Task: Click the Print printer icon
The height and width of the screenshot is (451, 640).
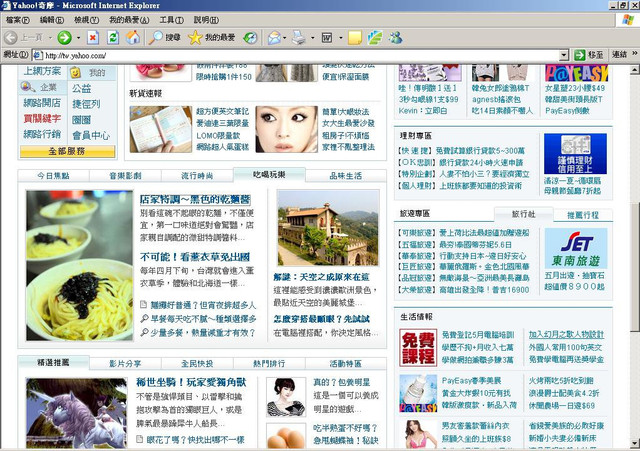Action: pyautogui.click(x=299, y=38)
